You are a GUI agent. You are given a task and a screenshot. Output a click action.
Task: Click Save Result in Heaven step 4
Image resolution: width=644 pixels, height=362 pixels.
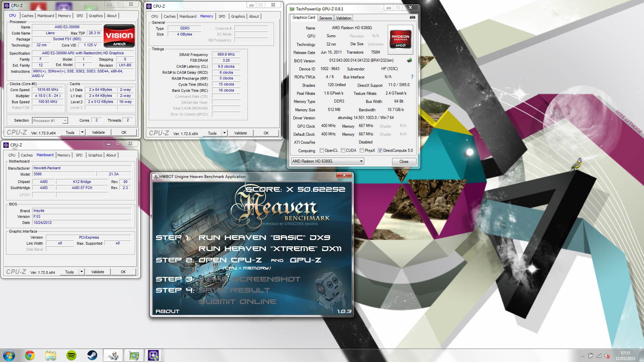tap(234, 290)
